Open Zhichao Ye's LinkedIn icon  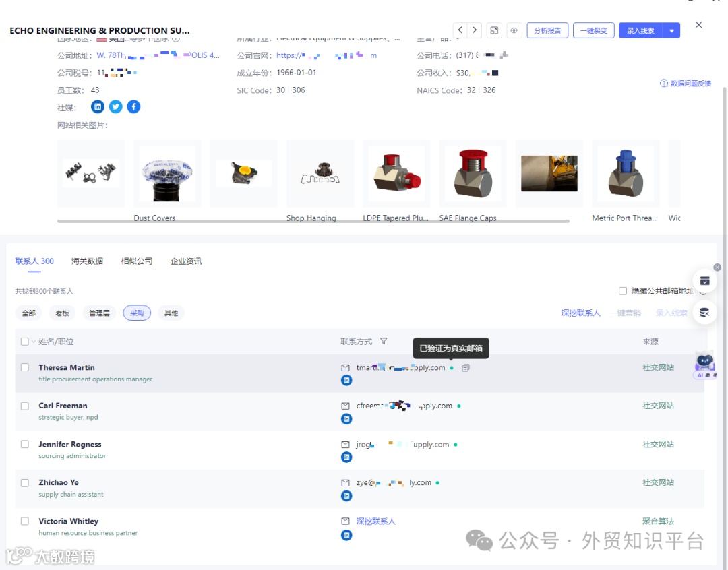point(346,496)
